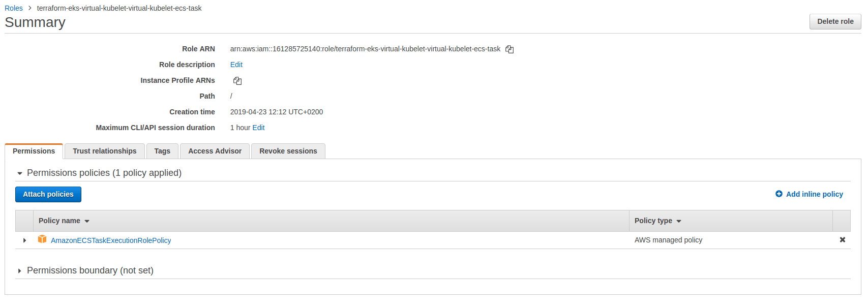This screenshot has height=307, width=868.
Task: Expand the AmazonECSTaskExecutionRolePolicy row details
Action: [24, 240]
